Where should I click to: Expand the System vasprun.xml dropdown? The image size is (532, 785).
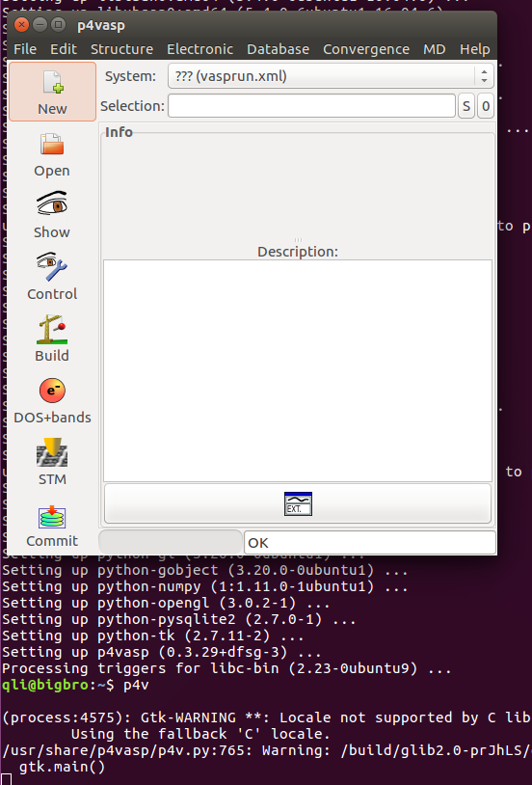pyautogui.click(x=331, y=76)
